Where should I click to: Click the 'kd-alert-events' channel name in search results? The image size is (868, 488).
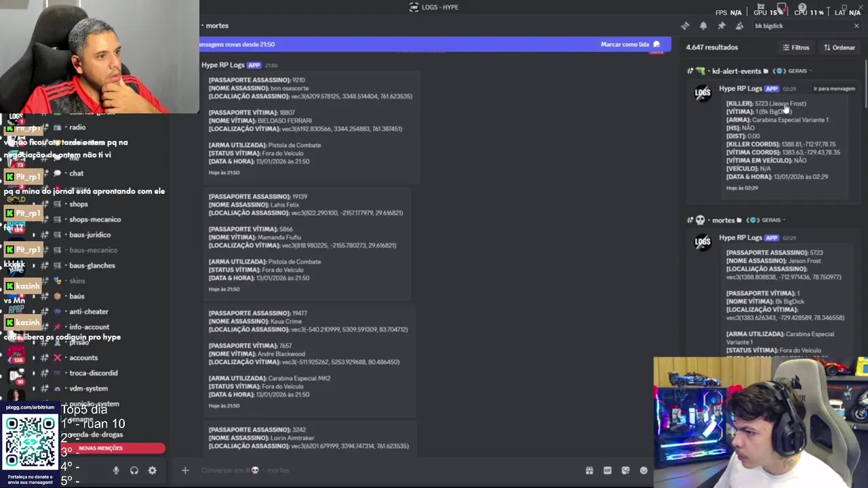tap(736, 71)
